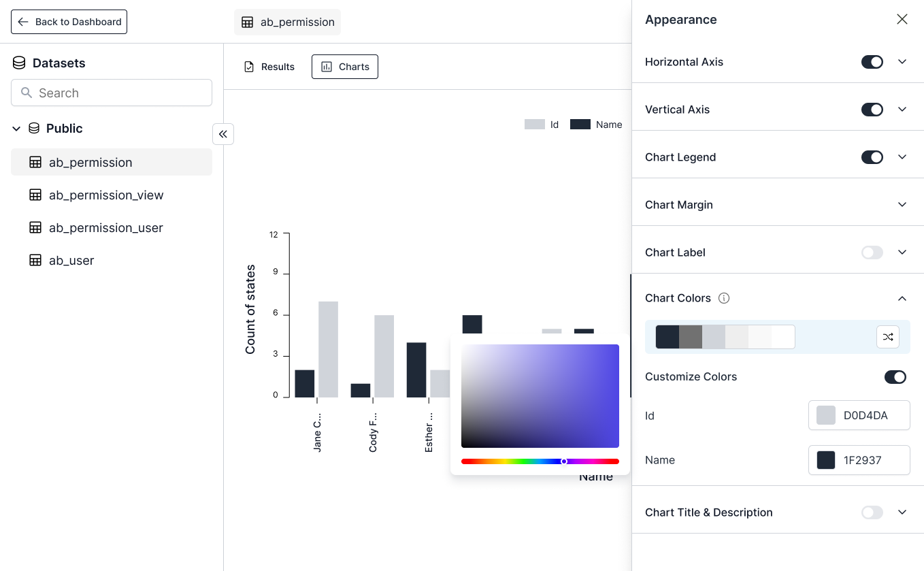
Task: Select the ab_permission_view dataset table icon
Action: click(35, 195)
